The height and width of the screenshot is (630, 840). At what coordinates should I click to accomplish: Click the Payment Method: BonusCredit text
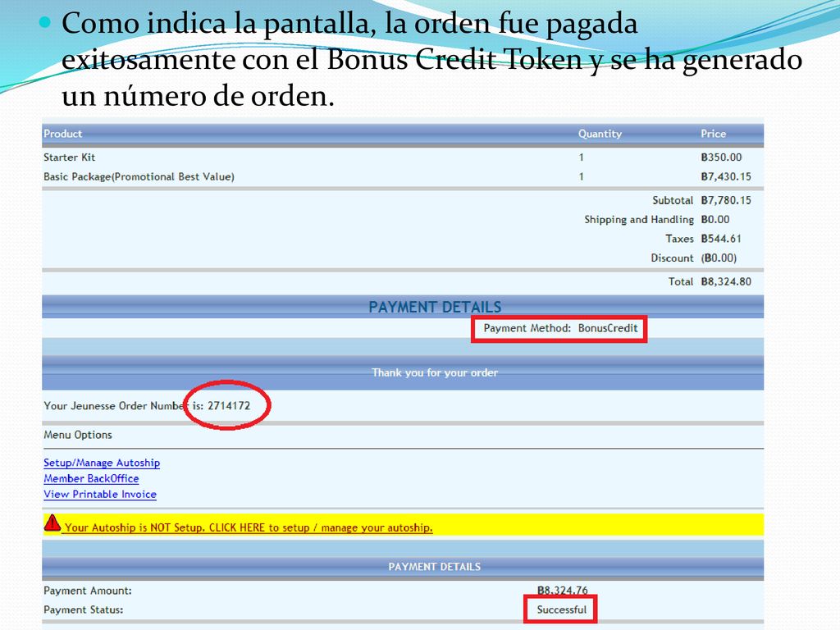point(560,328)
